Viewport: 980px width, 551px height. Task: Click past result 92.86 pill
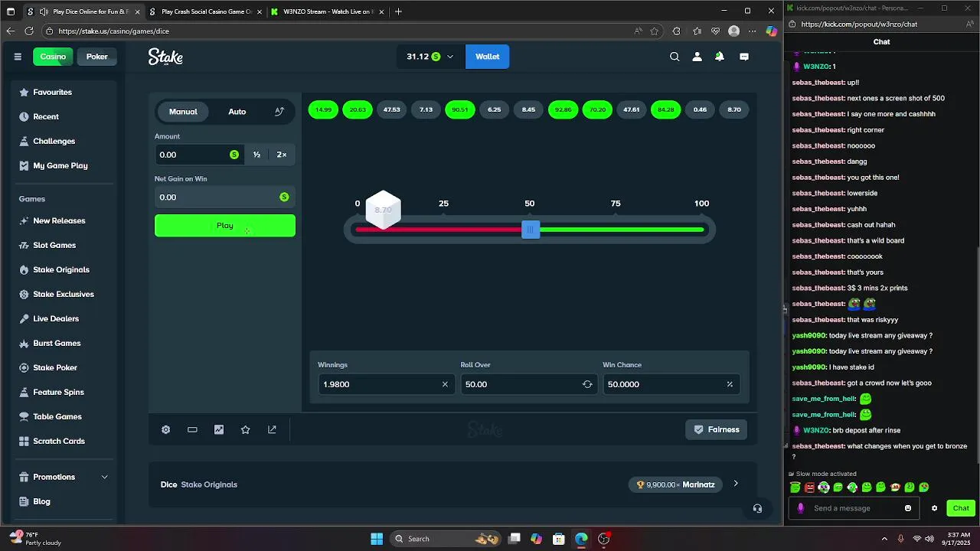tap(563, 109)
